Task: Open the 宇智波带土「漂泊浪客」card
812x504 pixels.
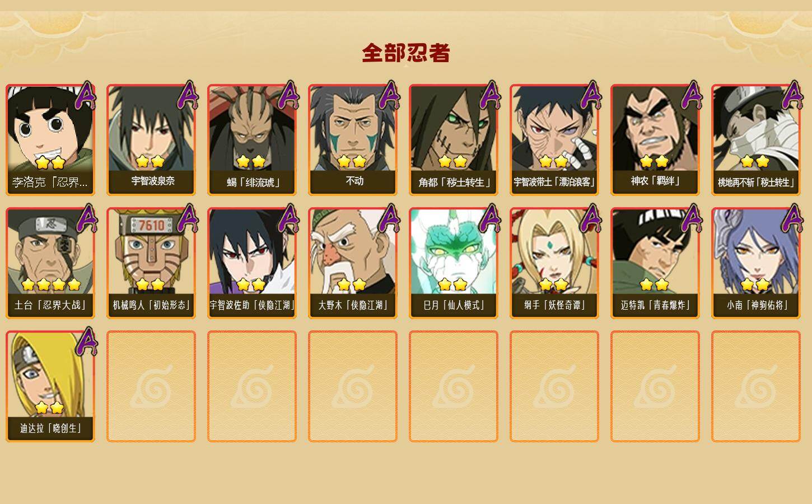Action: (x=554, y=140)
